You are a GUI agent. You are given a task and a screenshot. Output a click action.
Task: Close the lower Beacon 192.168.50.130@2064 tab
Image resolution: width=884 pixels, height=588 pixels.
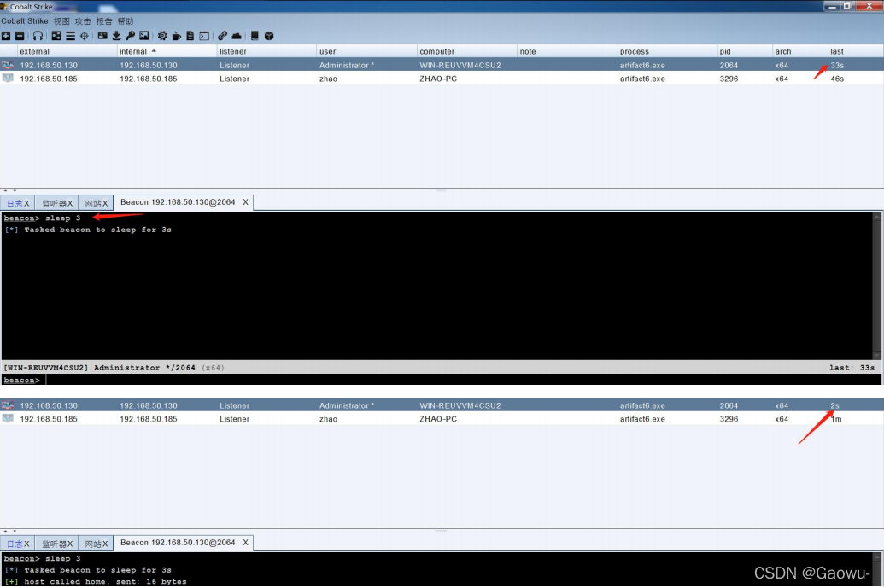pos(245,543)
